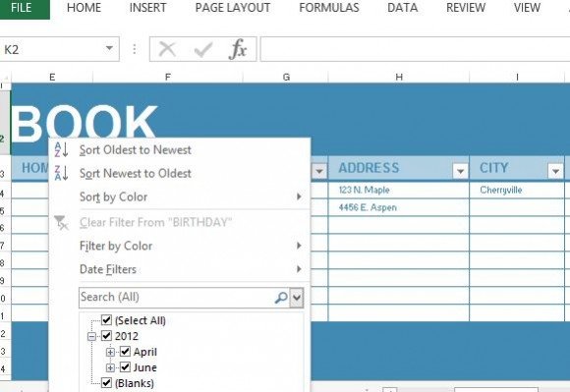Viewport: 570px width, 392px height.
Task: Open the Name Box dropdown arrow
Action: click(109, 49)
